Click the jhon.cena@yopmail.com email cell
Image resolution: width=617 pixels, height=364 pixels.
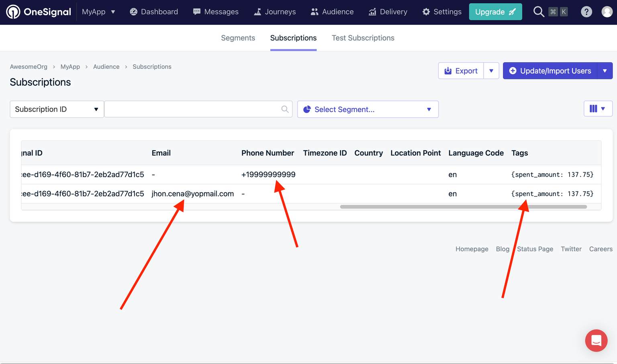(x=193, y=194)
